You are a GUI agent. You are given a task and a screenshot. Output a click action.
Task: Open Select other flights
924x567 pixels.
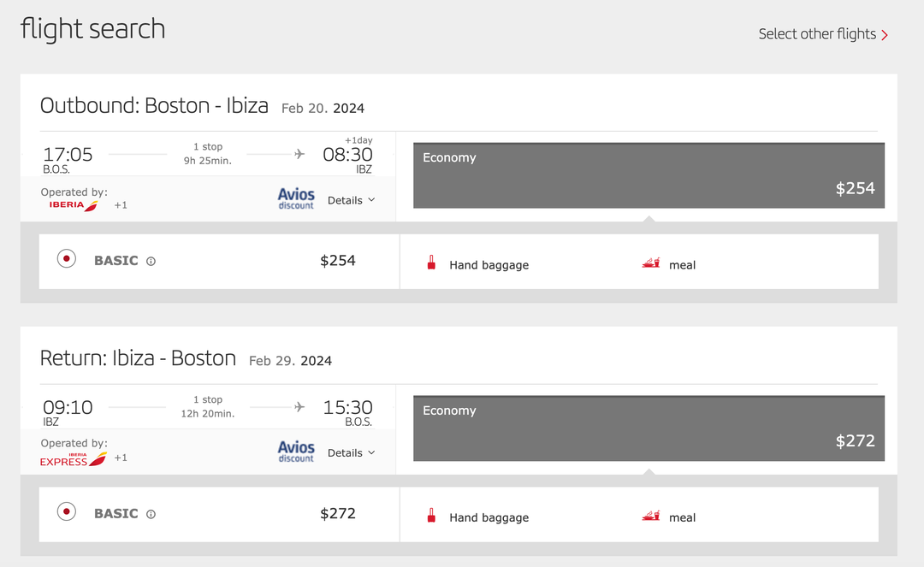point(818,33)
